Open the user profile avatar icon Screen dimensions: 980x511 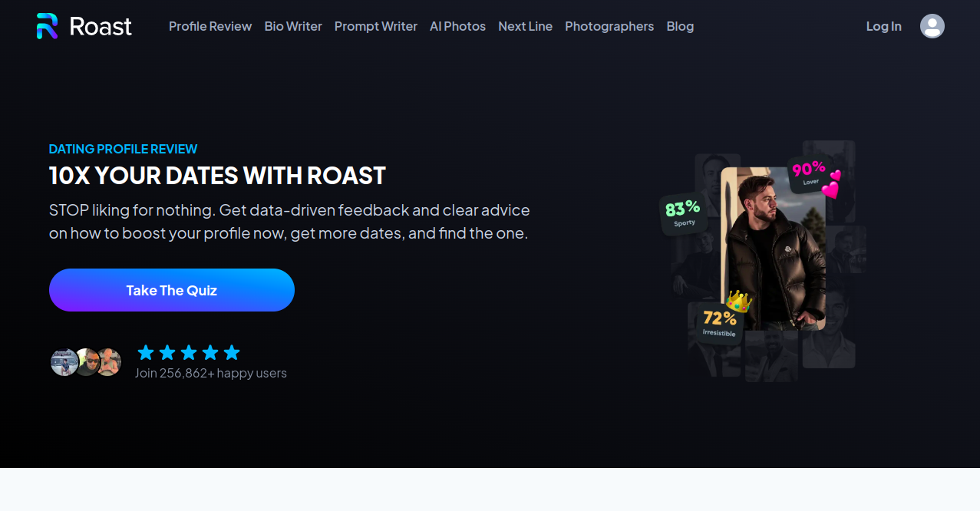click(932, 26)
